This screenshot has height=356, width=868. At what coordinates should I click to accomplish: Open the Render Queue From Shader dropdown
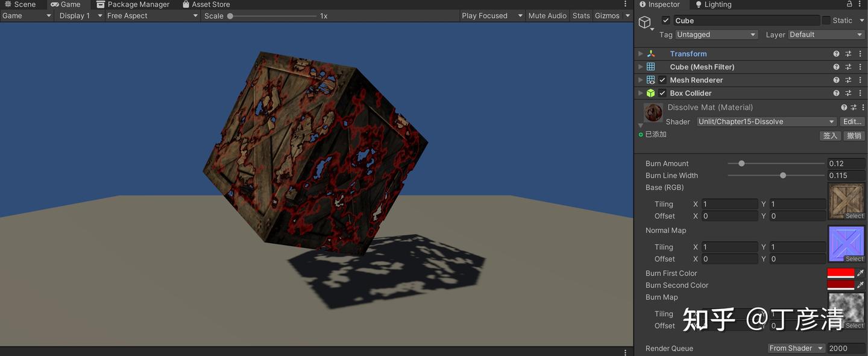796,348
